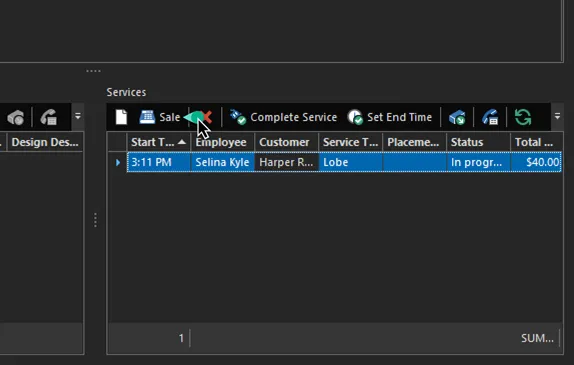Click the new blank document icon in Services toolbar
This screenshot has width=574, height=365.
pyautogui.click(x=121, y=117)
